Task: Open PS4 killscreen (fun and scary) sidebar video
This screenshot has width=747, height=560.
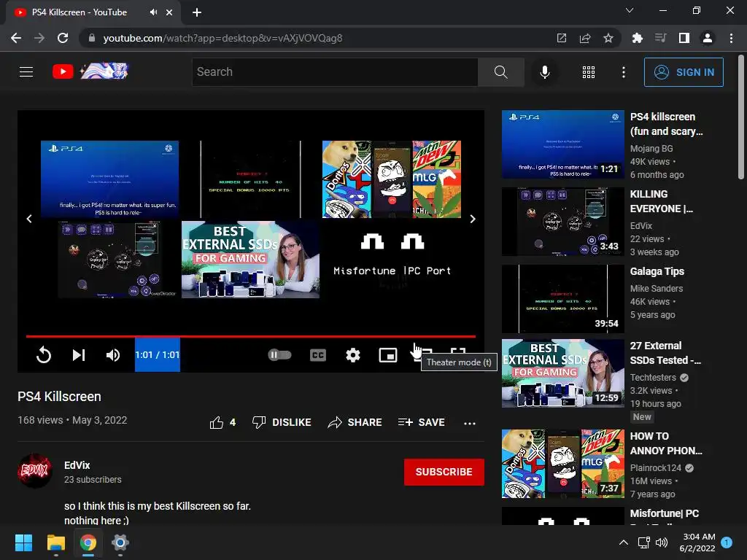Action: 666,124
